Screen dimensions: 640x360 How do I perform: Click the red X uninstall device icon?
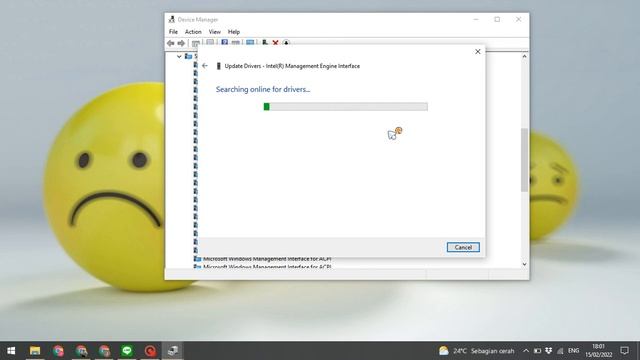pos(276,42)
